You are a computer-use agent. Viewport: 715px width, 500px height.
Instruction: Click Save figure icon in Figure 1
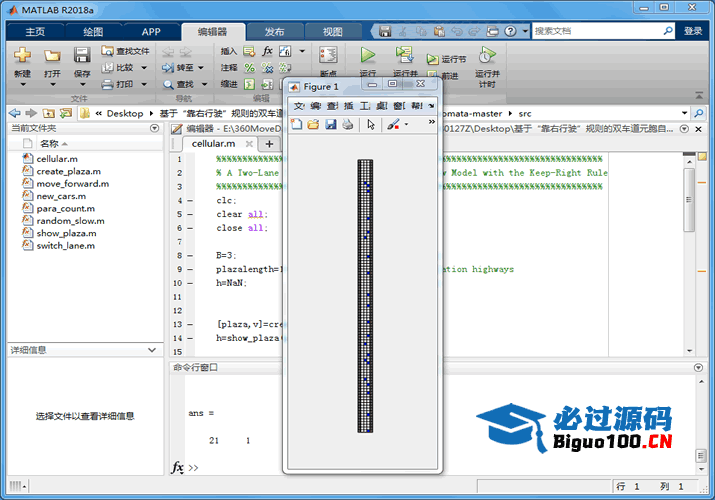330,124
